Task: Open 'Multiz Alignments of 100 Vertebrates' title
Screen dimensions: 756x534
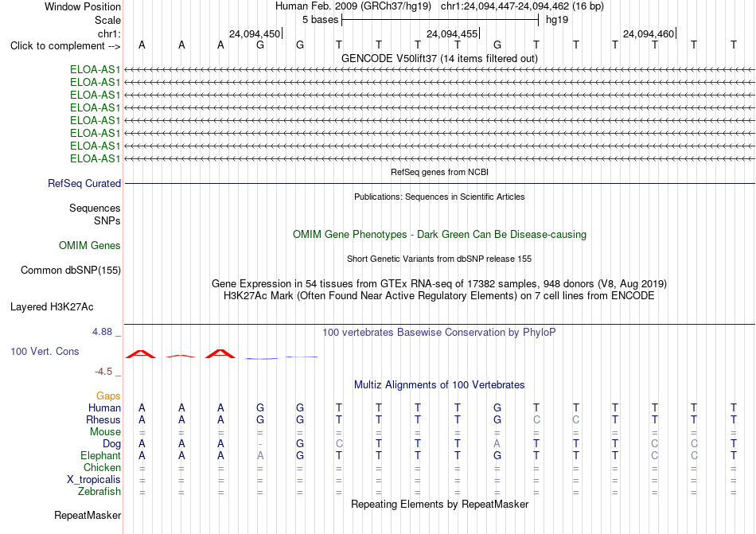Action: [440, 385]
